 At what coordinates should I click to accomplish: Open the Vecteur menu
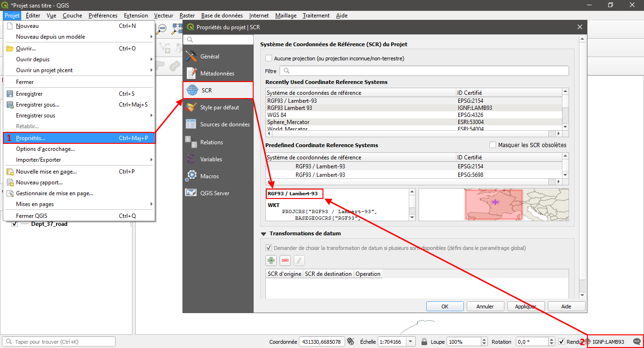[164, 16]
